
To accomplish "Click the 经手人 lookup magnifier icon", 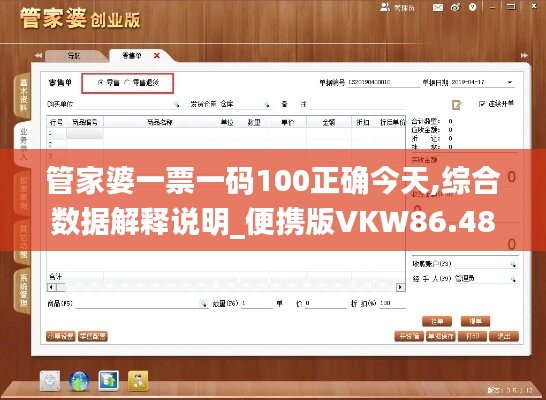I will pyautogui.click(x=513, y=279).
